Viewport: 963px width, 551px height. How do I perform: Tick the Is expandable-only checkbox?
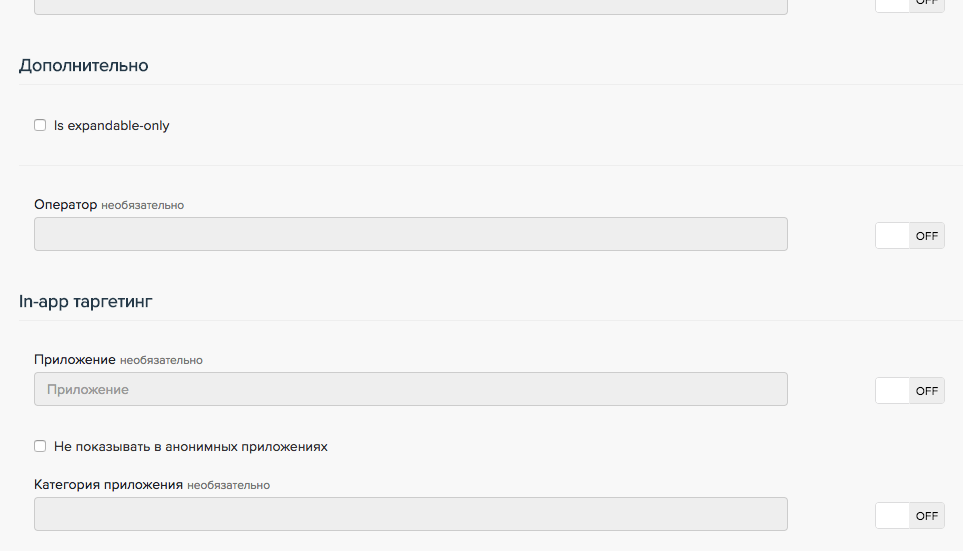point(40,126)
